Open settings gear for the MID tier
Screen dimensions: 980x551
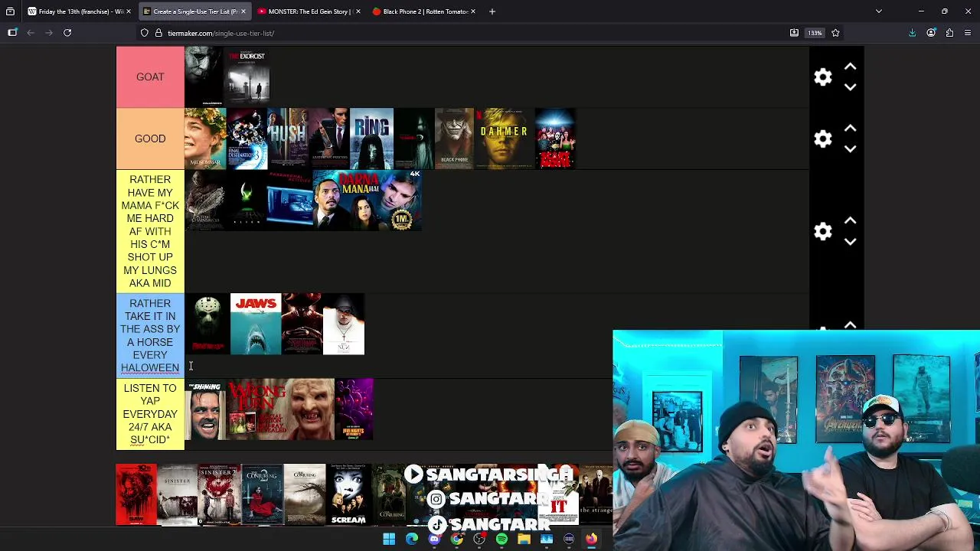(x=823, y=231)
